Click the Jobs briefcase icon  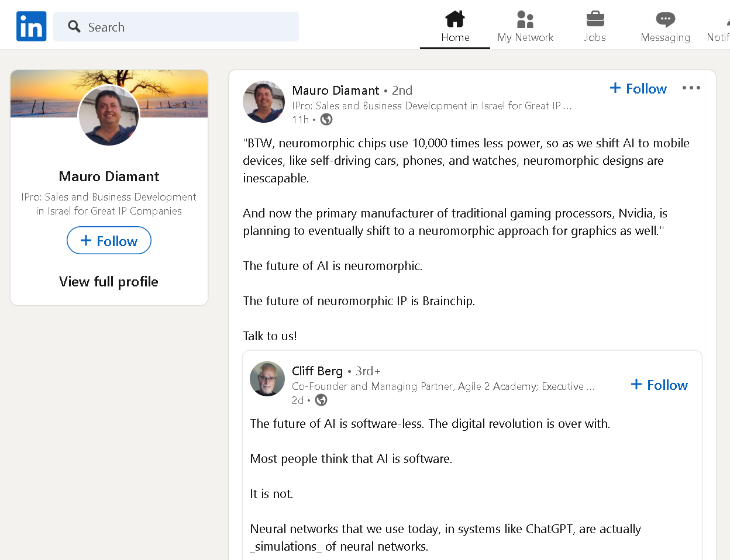pos(595,19)
